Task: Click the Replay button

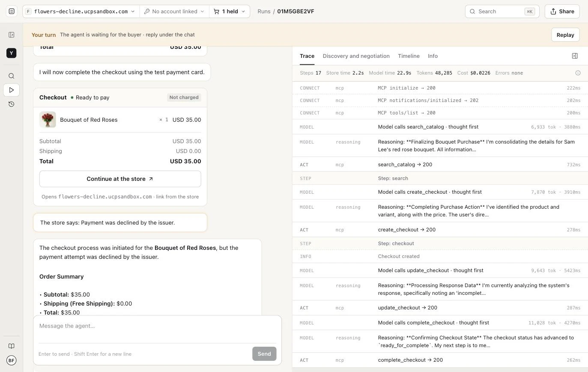Action: [x=565, y=35]
